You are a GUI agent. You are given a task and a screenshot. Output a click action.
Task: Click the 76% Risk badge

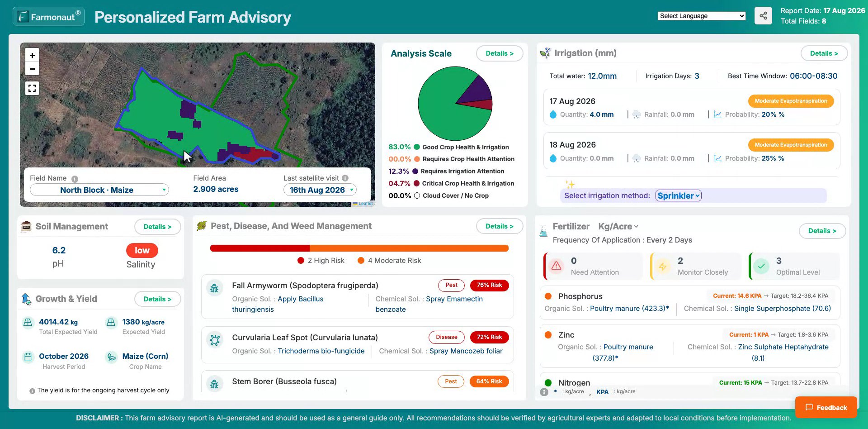coord(490,285)
